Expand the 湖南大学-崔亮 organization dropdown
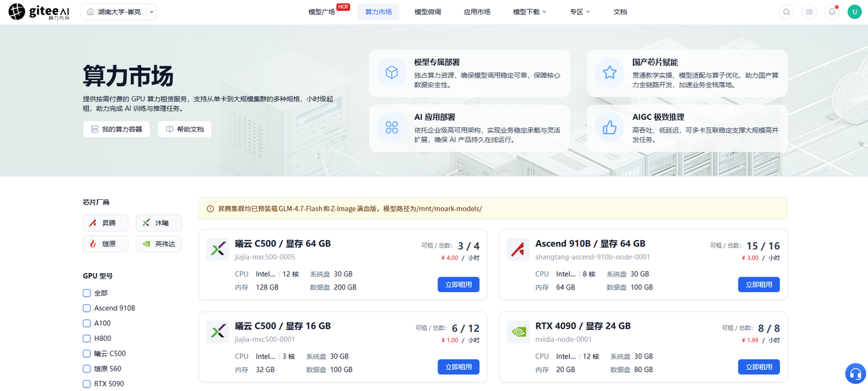 coord(118,12)
